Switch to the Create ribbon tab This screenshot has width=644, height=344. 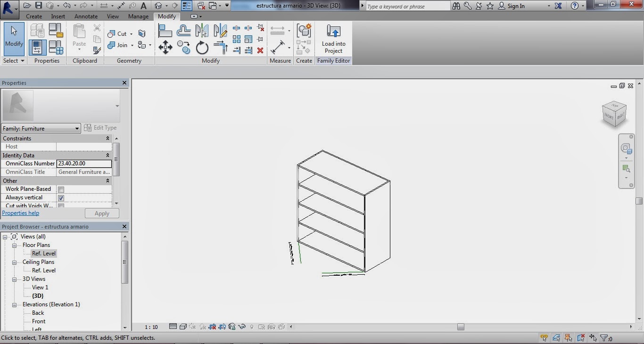click(x=33, y=16)
